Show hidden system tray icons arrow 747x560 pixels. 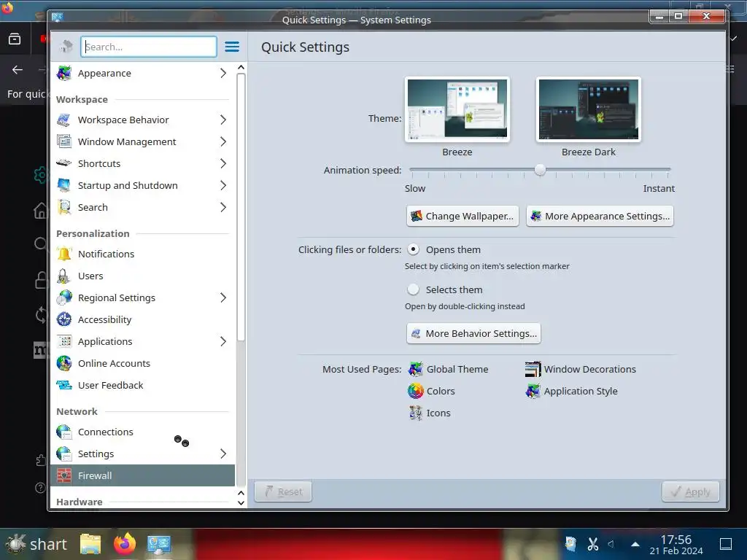[635, 544]
